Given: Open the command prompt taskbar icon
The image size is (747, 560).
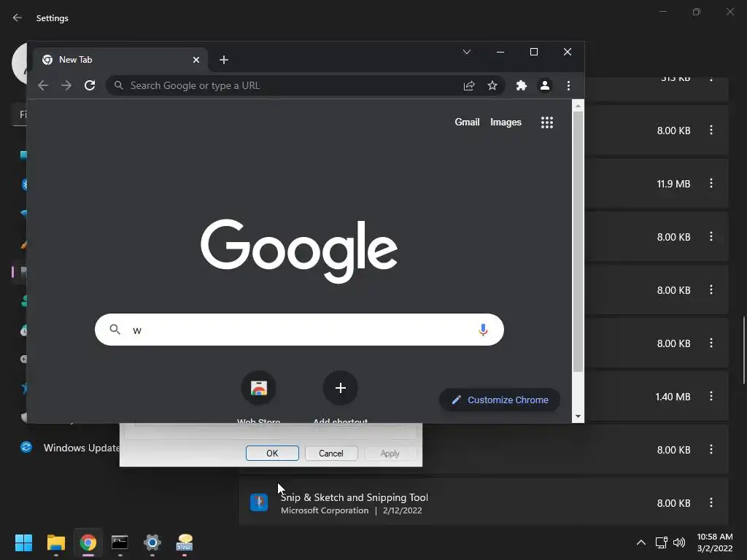Looking at the screenshot, I should coord(120,542).
